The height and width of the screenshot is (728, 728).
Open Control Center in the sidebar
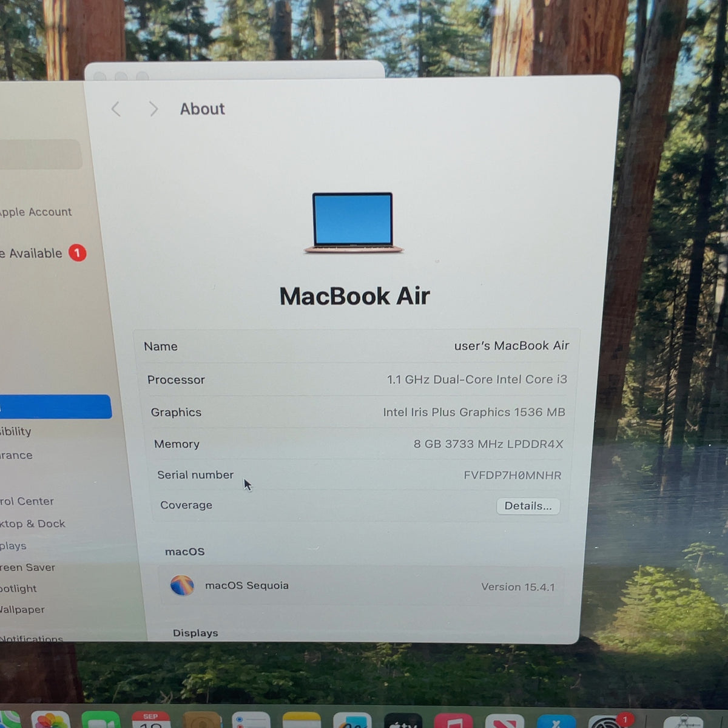point(27,501)
